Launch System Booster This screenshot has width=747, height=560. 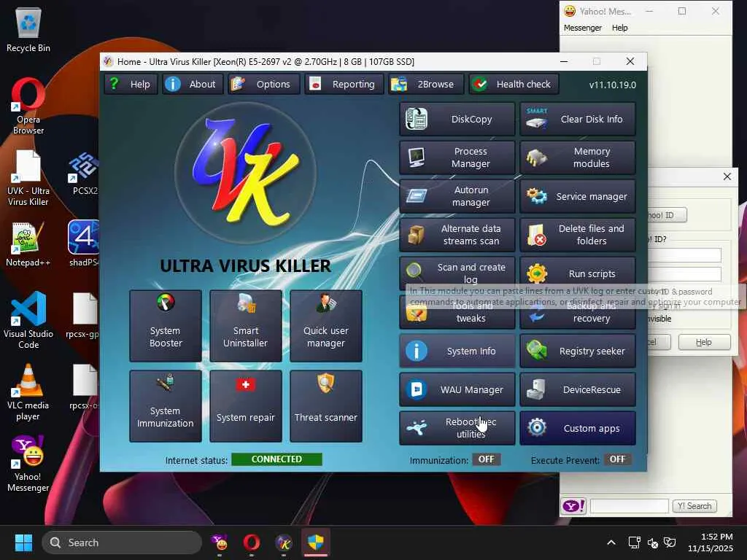[x=166, y=326]
